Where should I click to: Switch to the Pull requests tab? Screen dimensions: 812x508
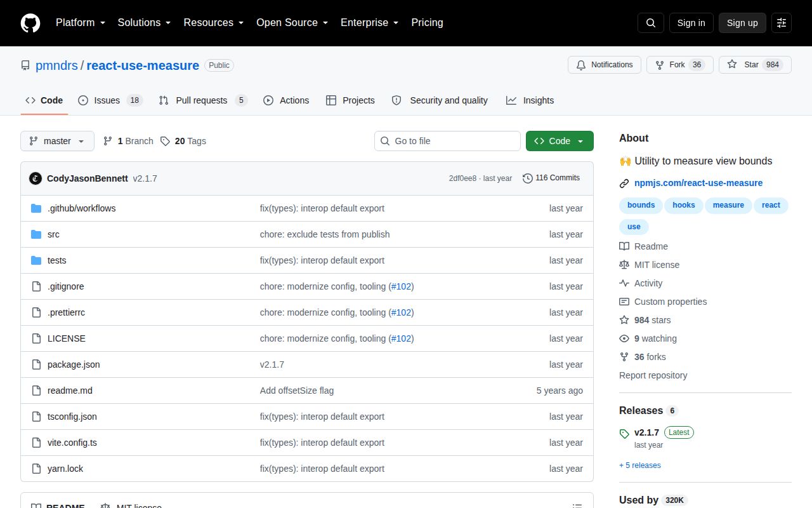(x=203, y=100)
